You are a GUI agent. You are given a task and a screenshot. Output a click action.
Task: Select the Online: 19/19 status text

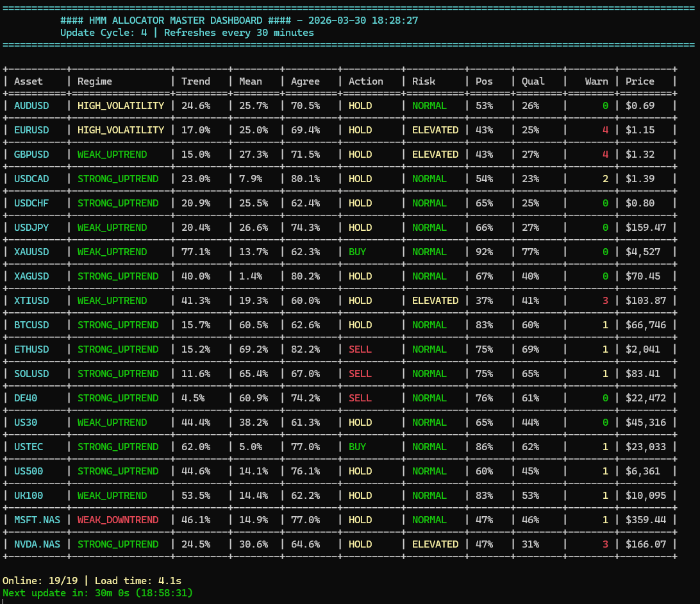coord(40,581)
